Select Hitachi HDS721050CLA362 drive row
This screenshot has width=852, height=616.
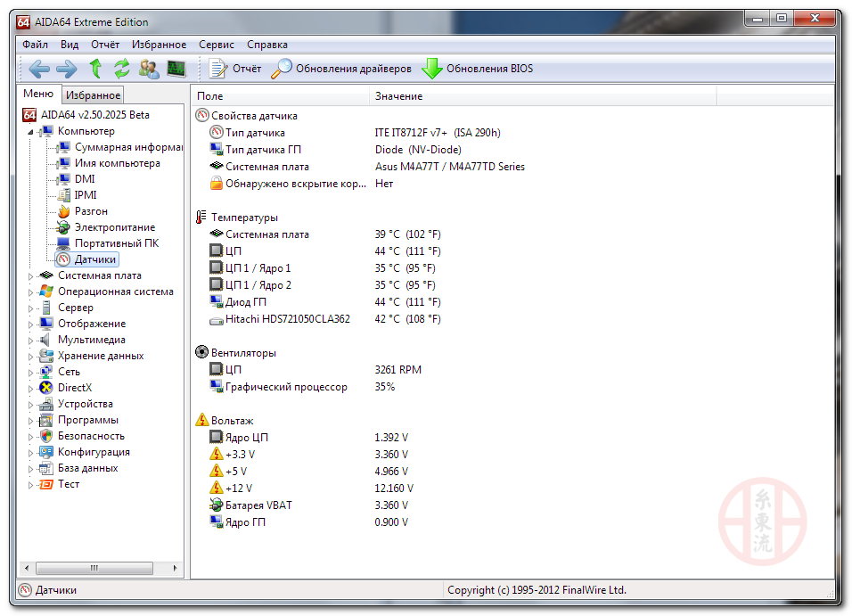(325, 319)
